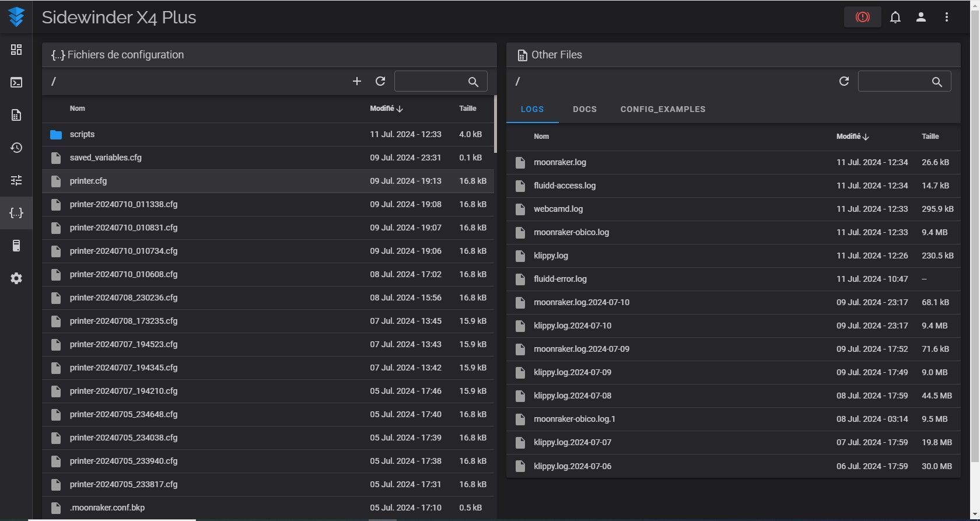Open the History page in the sidebar
This screenshot has height=521, width=980.
click(16, 148)
